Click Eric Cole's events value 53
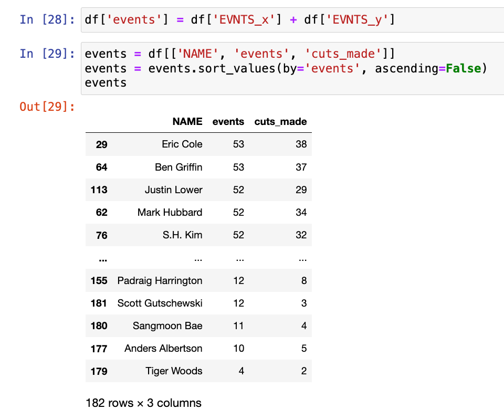This screenshot has width=504, height=420. click(239, 144)
